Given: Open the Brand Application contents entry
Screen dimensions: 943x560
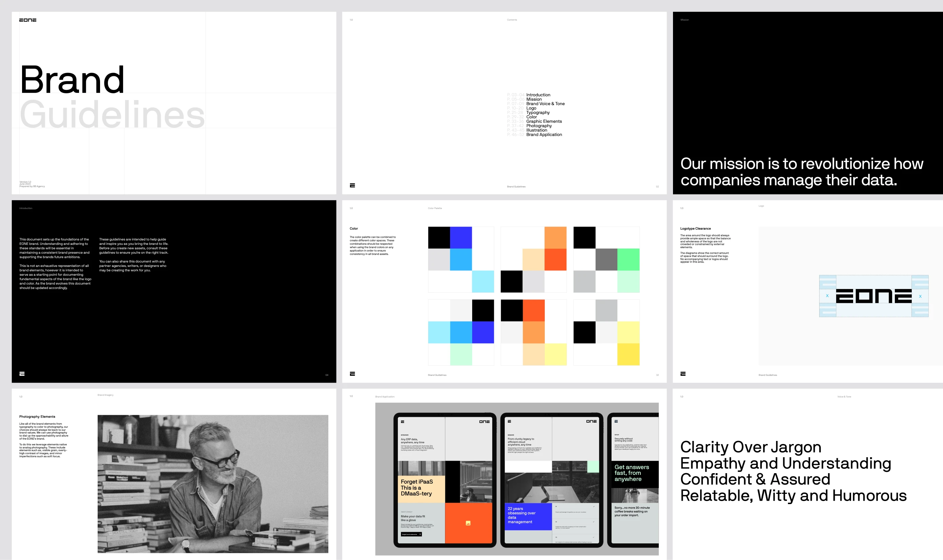Looking at the screenshot, I should [x=544, y=135].
